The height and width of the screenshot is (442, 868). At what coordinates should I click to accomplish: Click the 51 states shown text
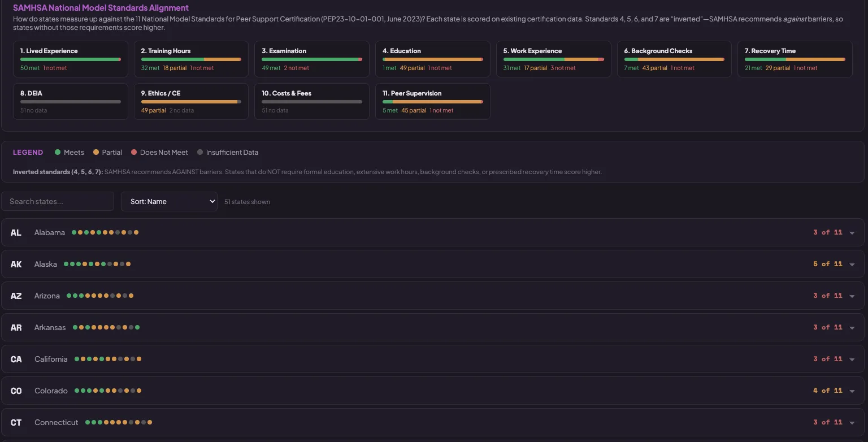coord(247,202)
